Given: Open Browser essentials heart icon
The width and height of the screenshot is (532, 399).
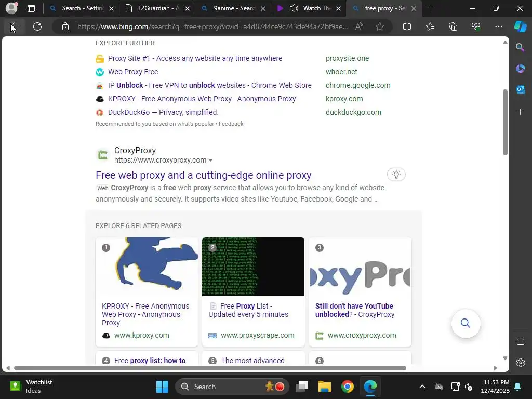Looking at the screenshot, I should [476, 26].
